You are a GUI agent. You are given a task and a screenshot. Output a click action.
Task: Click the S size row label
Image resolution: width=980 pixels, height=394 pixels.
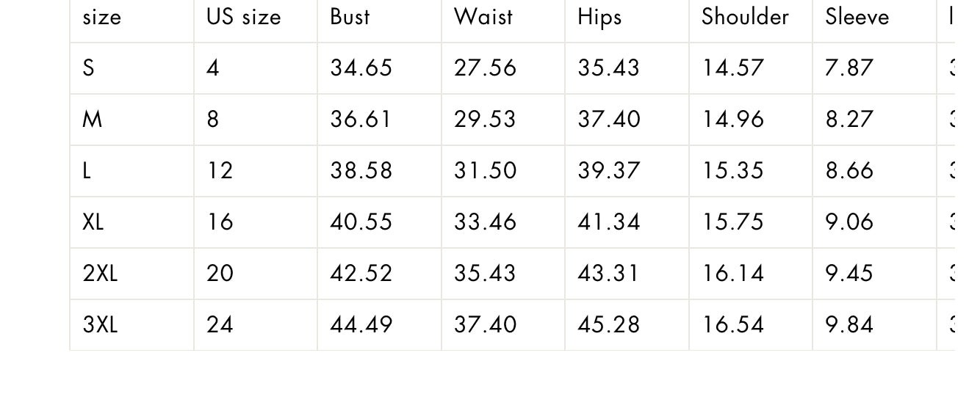click(x=89, y=68)
